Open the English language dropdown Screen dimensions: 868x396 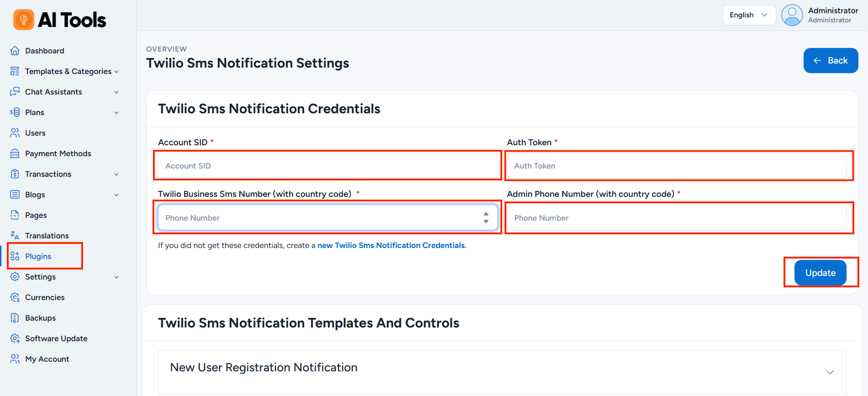[x=749, y=15]
